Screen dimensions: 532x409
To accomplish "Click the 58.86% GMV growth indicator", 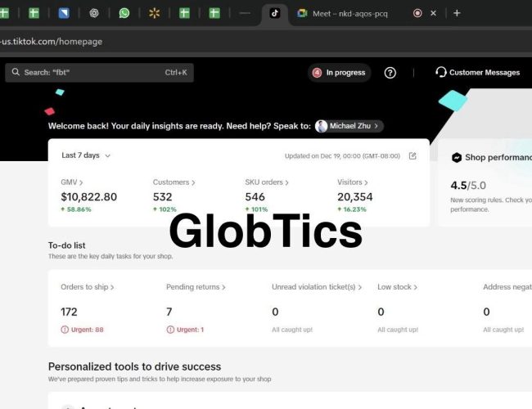I will (x=76, y=209).
